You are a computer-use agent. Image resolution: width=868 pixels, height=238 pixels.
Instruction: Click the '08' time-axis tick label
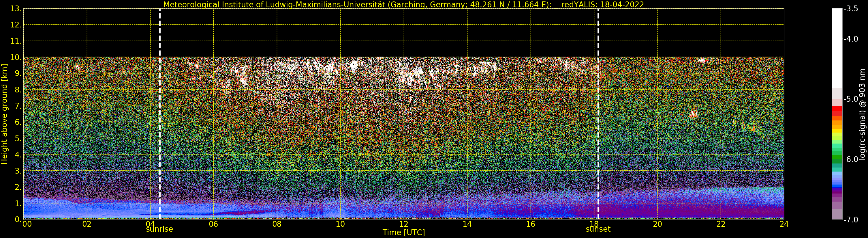(277, 224)
